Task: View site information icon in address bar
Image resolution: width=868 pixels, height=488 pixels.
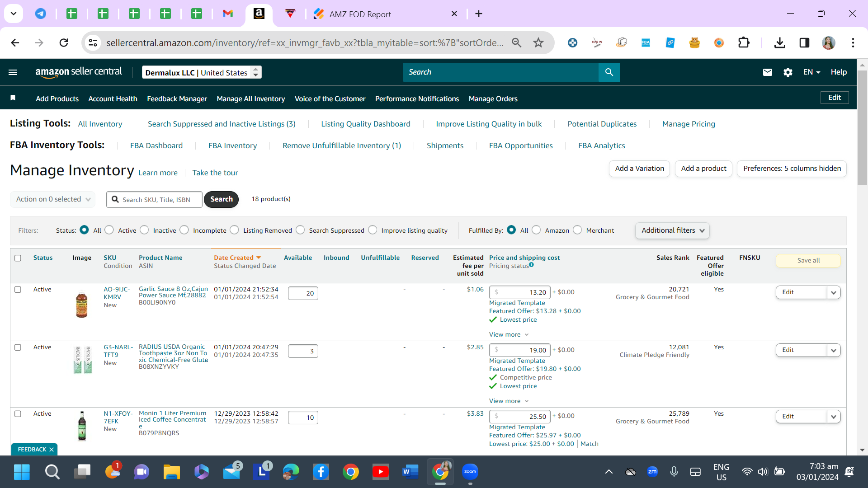Action: click(x=93, y=42)
